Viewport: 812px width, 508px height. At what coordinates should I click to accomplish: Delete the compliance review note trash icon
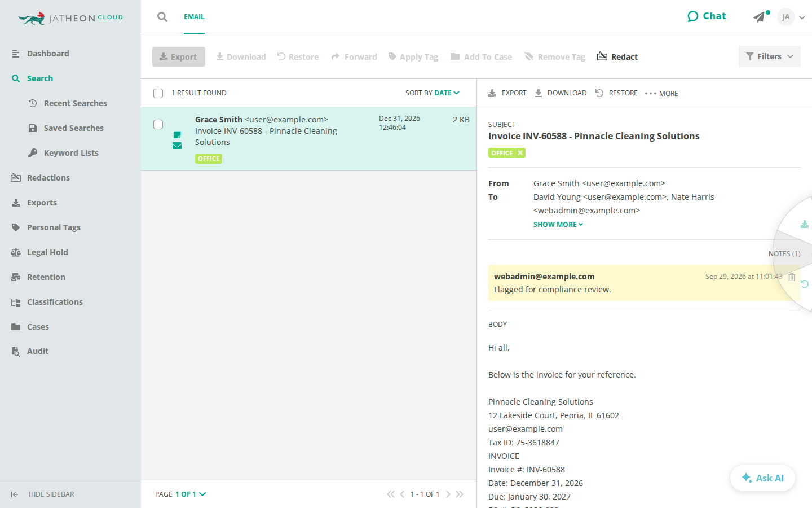pos(792,277)
